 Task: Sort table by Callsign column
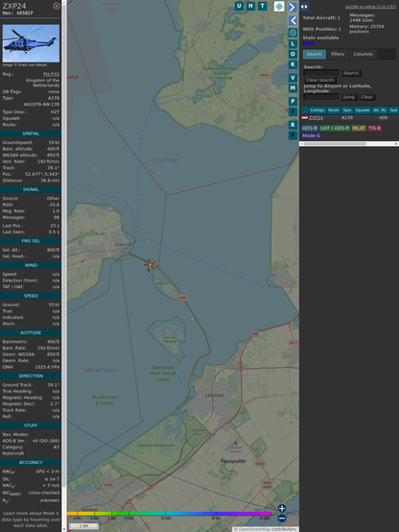pos(317,110)
